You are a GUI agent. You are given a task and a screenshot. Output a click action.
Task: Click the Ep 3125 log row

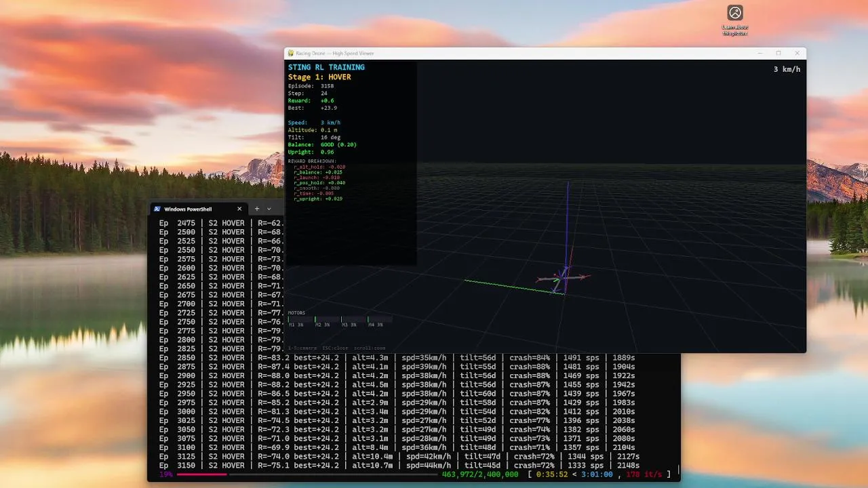[399, 457]
